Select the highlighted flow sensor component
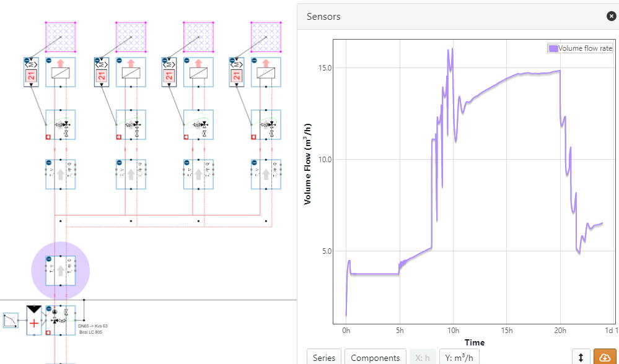619x364 pixels. [x=61, y=271]
